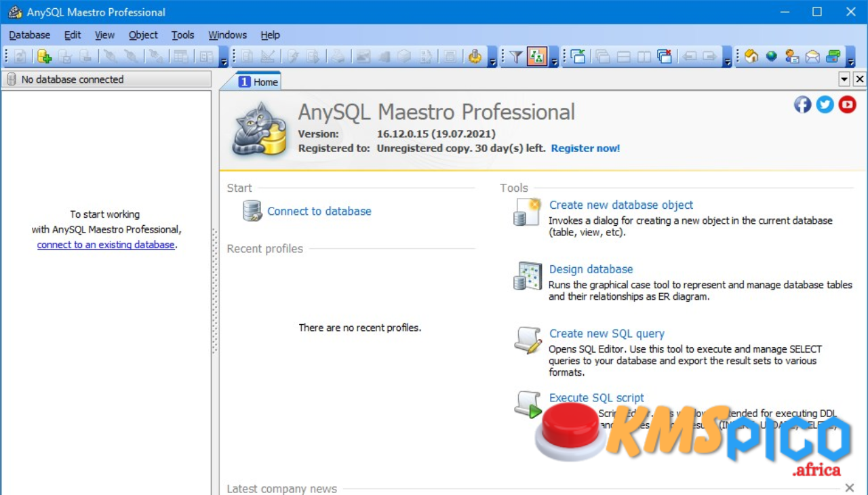Viewport: 868px width, 495px height.
Task: Click the filter funnel toolbar icon
Action: click(x=516, y=57)
